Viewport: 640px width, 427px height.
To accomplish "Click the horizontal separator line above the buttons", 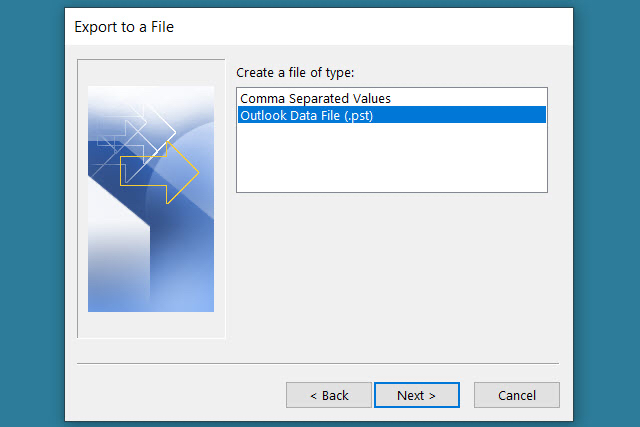I will [x=318, y=363].
